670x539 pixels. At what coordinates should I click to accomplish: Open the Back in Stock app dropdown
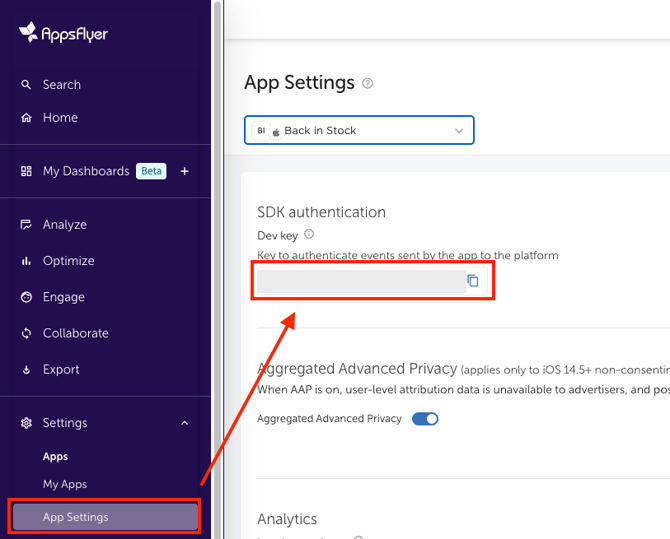tap(359, 131)
